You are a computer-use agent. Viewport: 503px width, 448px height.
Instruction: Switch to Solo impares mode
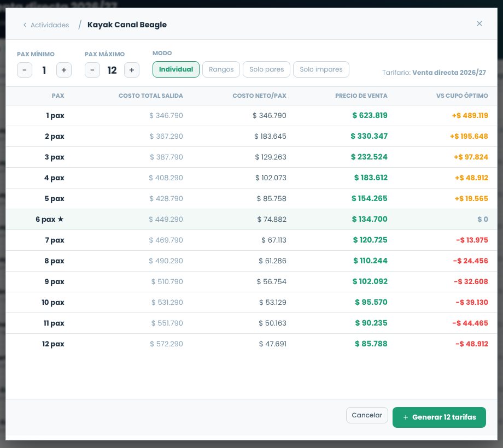pos(321,69)
